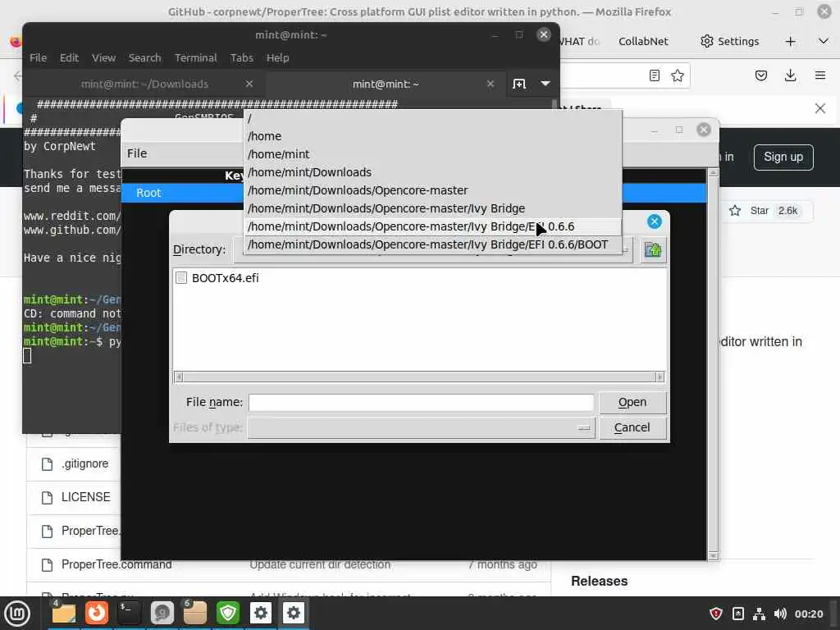
Task: Switch to first gear window in taskbar
Action: pos(260,613)
